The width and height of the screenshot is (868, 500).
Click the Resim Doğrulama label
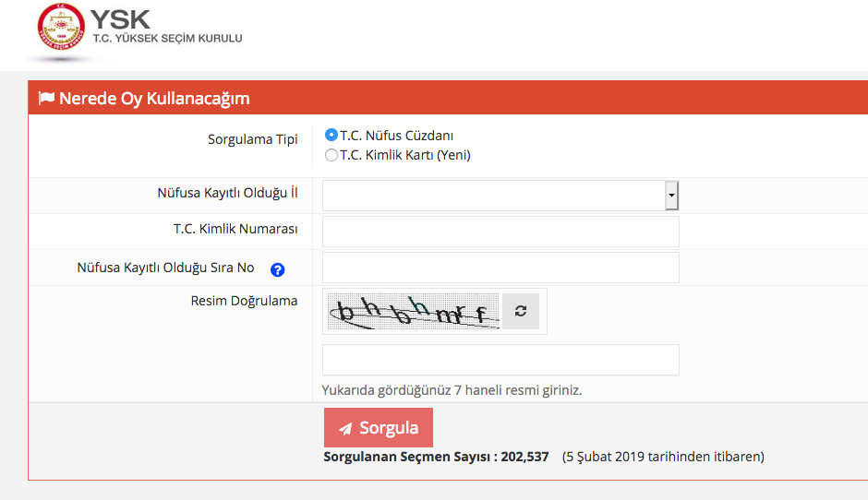pyautogui.click(x=244, y=301)
